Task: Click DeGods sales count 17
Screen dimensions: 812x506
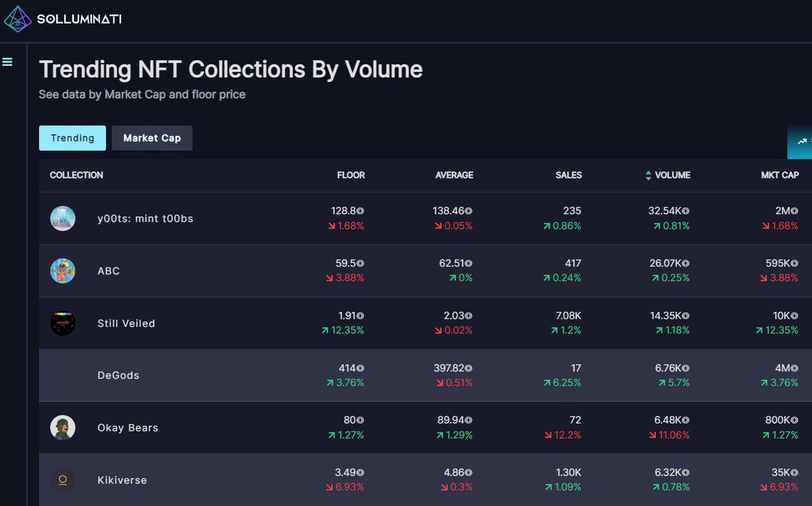Action: [576, 368]
